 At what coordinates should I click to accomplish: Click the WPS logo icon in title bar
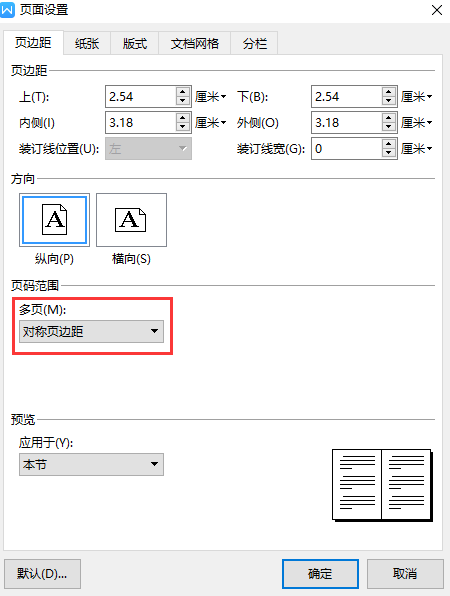[7, 10]
